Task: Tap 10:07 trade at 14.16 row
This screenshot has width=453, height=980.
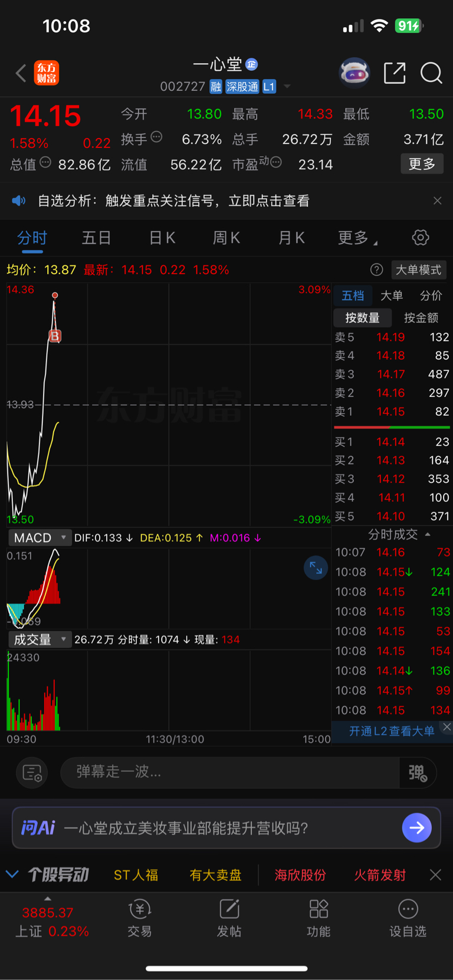Action: point(392,553)
